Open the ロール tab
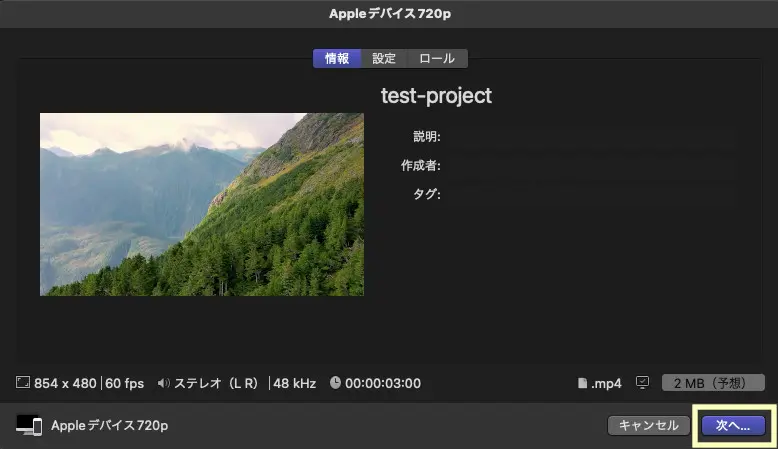778x449 pixels. pyautogui.click(x=437, y=59)
